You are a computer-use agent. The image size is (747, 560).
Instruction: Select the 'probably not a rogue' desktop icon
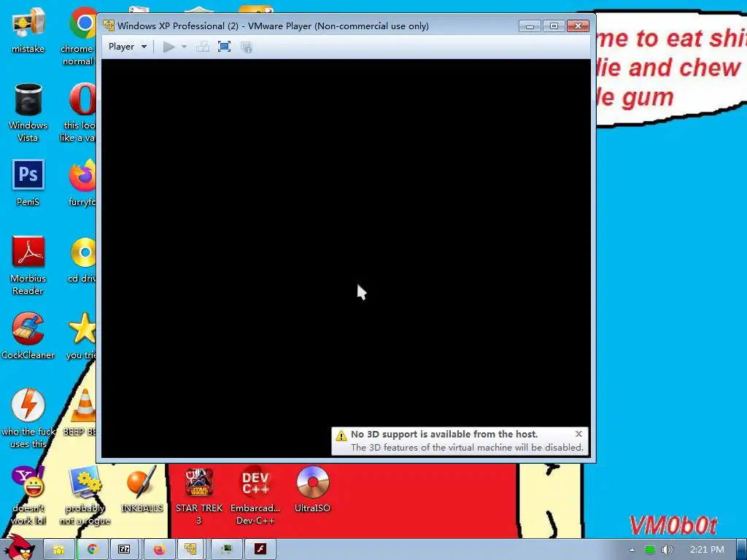pyautogui.click(x=85, y=495)
